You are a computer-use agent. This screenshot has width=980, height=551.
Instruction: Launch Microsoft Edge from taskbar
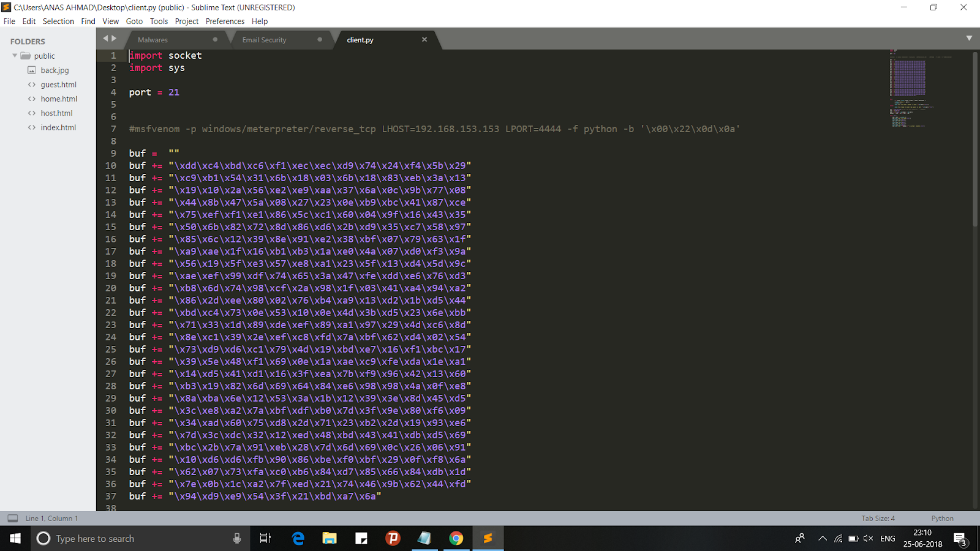[298, 538]
